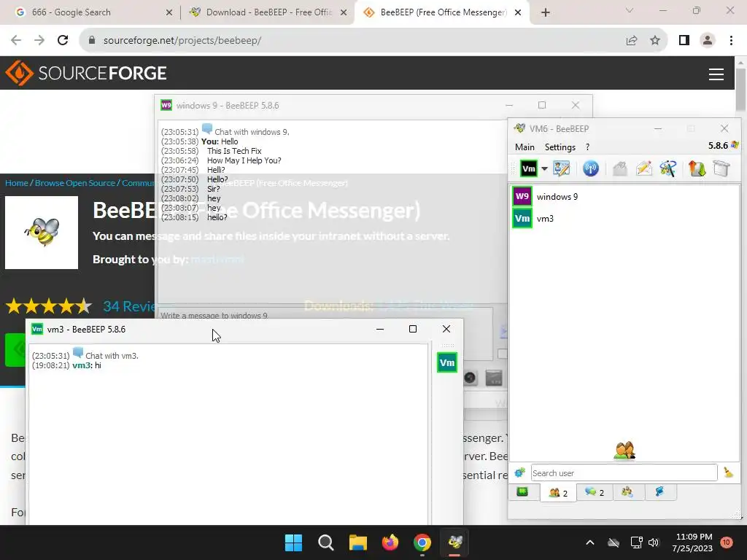747x560 pixels.
Task: Open the edit profile card icon
Action: (x=561, y=168)
